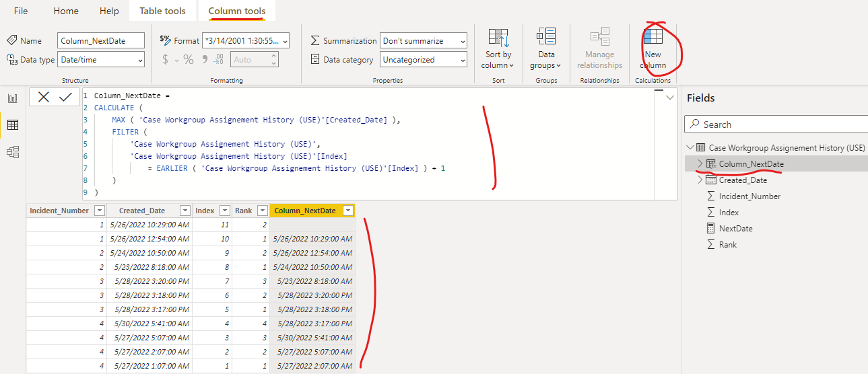Click the Manage relationships button
Screen dimensions: 868x374
pos(599,49)
